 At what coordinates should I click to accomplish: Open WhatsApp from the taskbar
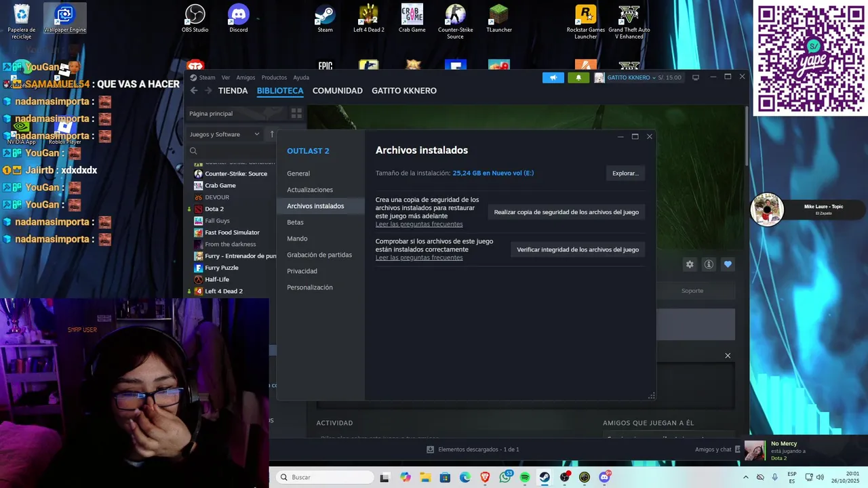coord(505,477)
